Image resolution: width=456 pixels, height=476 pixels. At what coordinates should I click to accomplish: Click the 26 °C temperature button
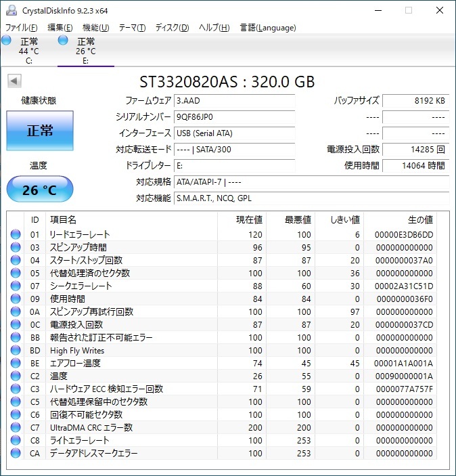tap(40, 190)
